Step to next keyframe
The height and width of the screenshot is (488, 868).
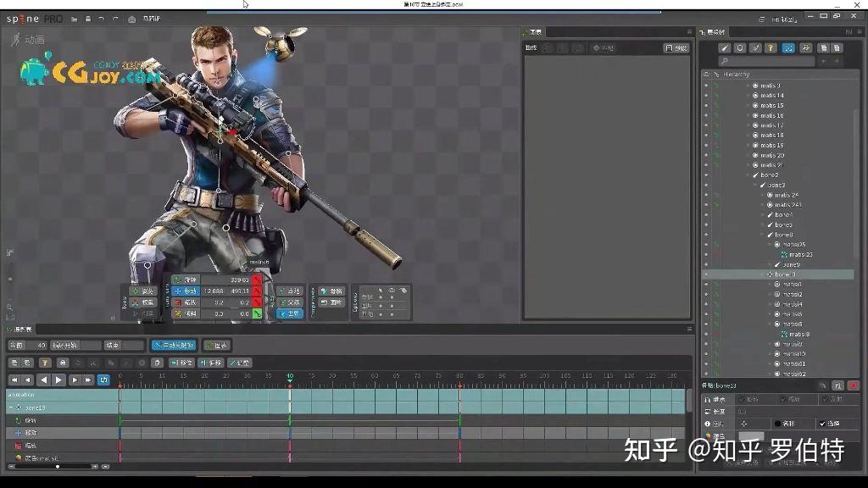pos(75,380)
